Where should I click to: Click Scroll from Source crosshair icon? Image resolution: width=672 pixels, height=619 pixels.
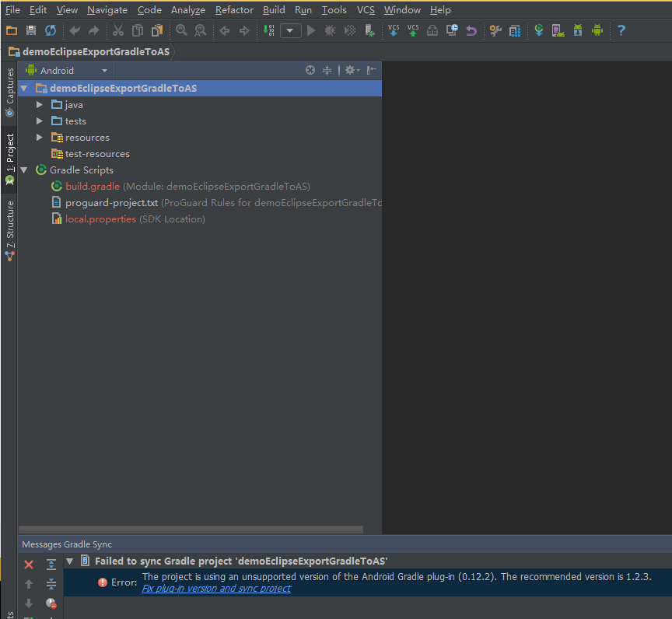pyautogui.click(x=310, y=70)
